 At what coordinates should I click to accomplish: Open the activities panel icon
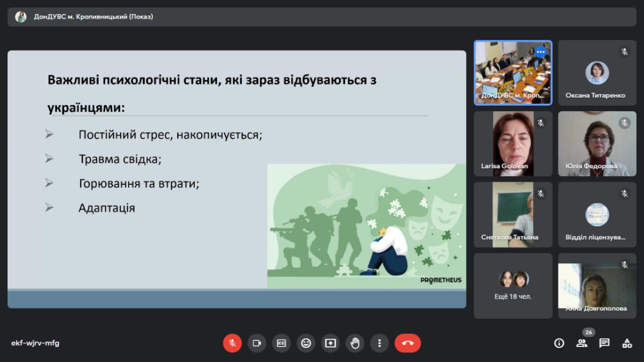(x=627, y=343)
